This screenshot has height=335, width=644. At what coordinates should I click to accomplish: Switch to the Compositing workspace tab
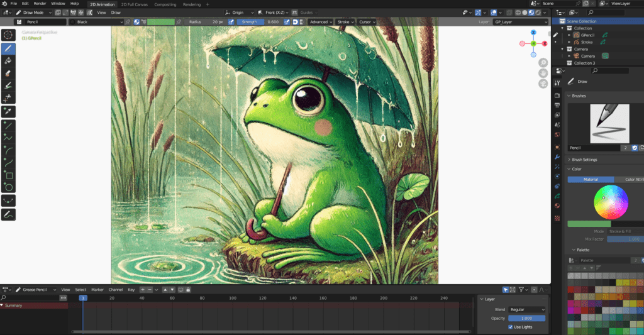(165, 4)
